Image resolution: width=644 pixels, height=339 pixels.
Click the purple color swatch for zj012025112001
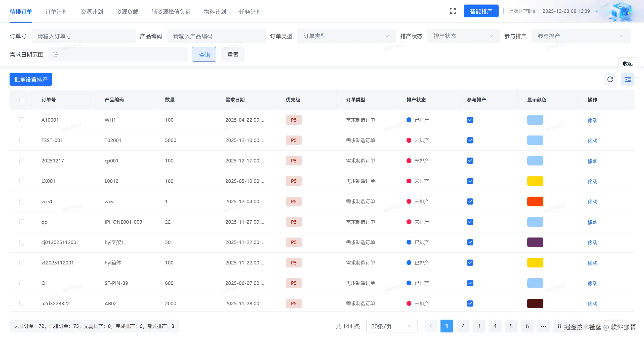[535, 242]
